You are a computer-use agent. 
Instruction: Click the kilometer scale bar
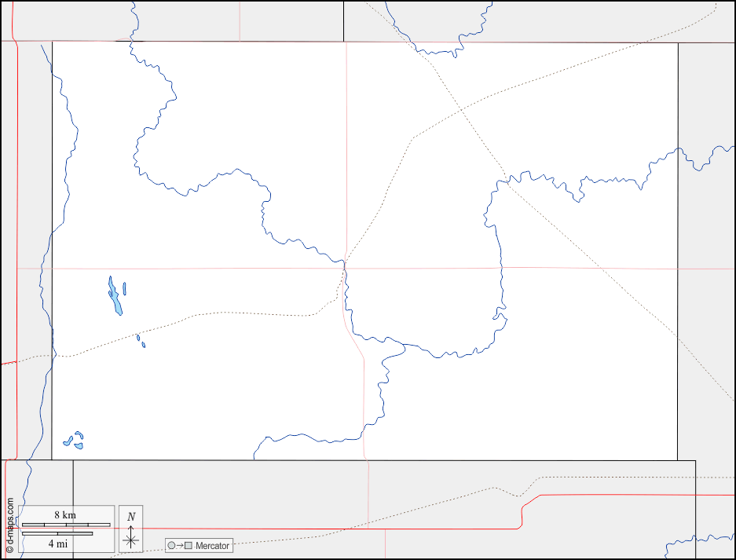pyautogui.click(x=65, y=524)
